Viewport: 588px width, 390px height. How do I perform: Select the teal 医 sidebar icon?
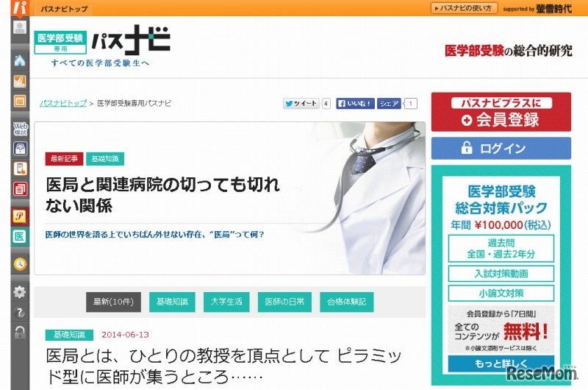[x=20, y=236]
